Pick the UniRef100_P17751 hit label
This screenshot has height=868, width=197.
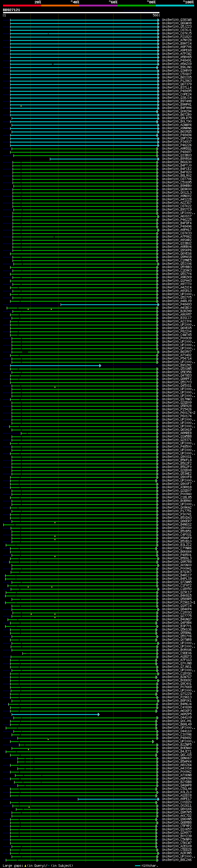click(177, 511)
